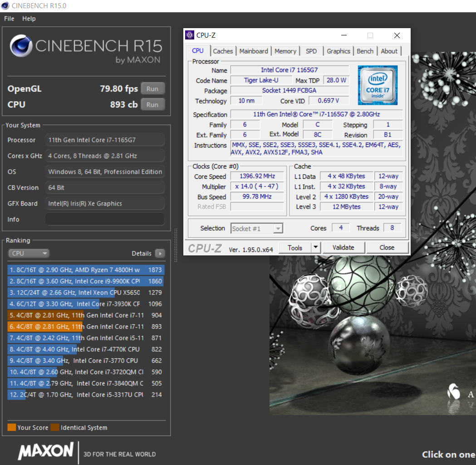Switch to the Memory tab in CPU-Z

[285, 51]
